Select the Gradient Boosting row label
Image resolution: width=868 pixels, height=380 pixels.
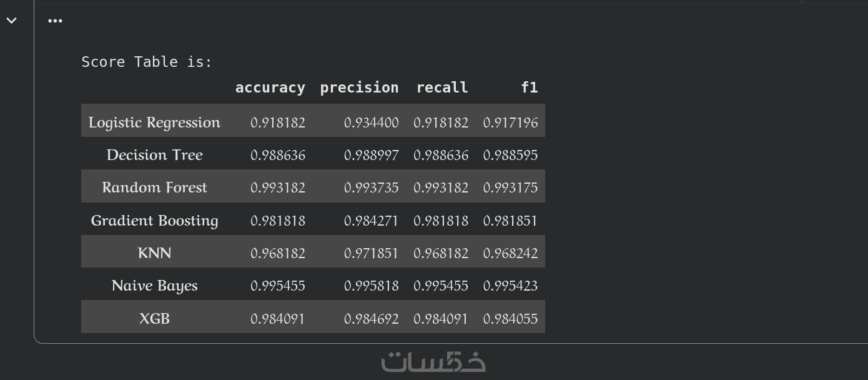pos(154,221)
